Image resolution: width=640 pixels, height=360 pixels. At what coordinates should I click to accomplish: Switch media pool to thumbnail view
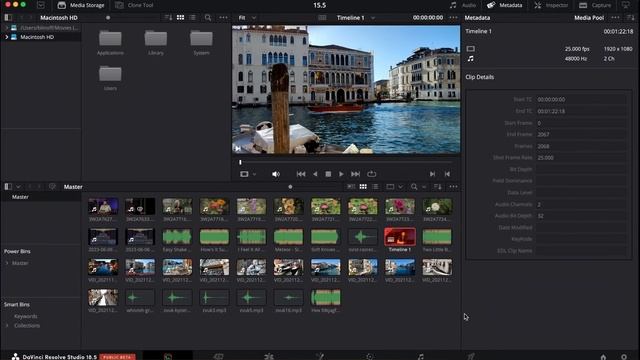pyautogui.click(x=363, y=187)
